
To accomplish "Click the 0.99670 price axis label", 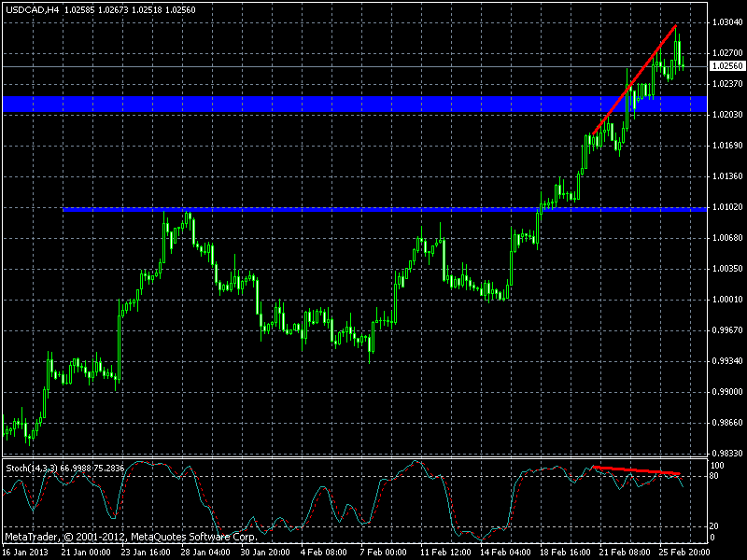I will click(x=728, y=330).
